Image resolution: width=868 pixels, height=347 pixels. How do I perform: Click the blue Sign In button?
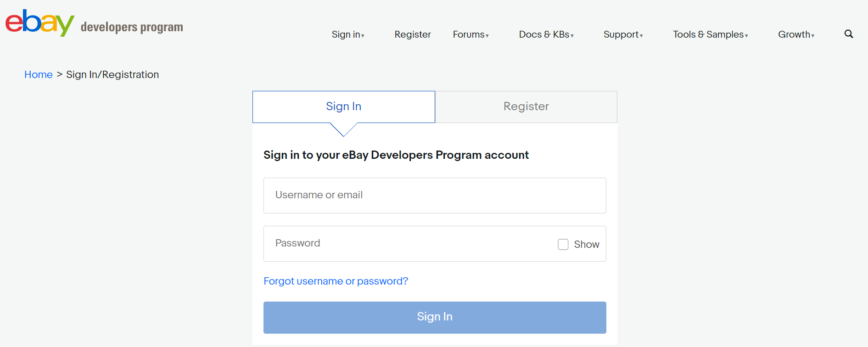435,317
